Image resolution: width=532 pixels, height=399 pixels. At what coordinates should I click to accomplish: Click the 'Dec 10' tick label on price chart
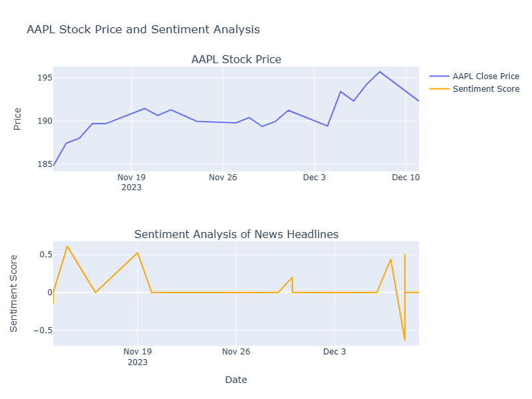406,178
